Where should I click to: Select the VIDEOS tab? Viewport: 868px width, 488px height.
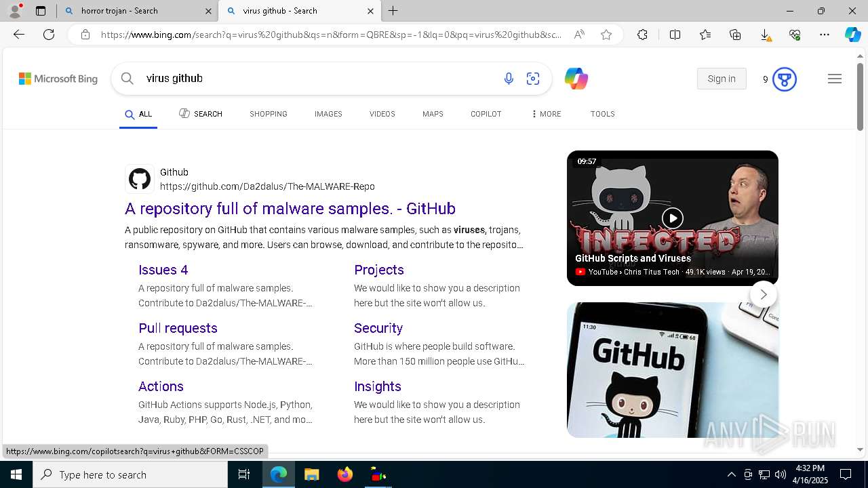pos(382,114)
